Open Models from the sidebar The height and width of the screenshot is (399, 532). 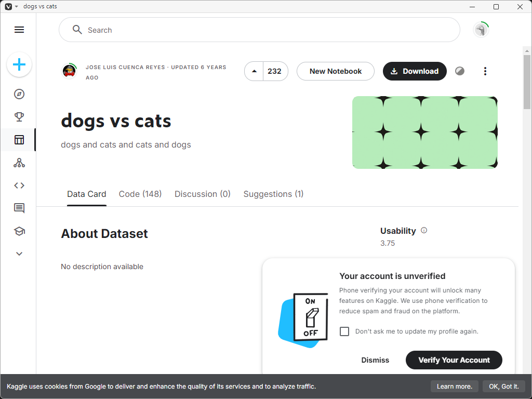[x=19, y=163]
